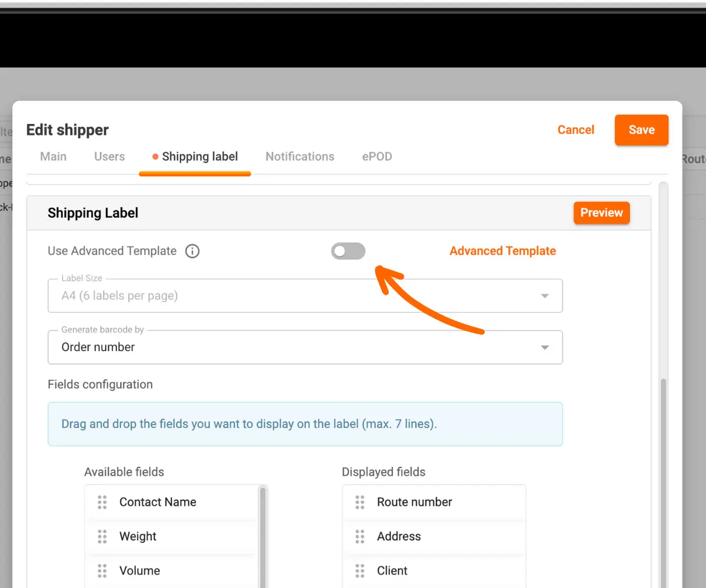This screenshot has height=588, width=706.
Task: Open the Label Size dropdown
Action: click(305, 296)
